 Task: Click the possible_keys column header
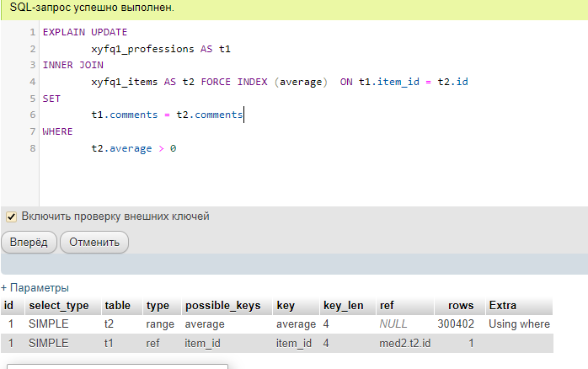click(222, 305)
